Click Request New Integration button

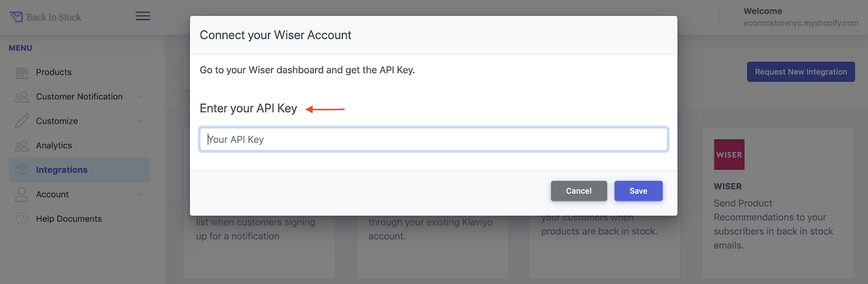pos(801,72)
